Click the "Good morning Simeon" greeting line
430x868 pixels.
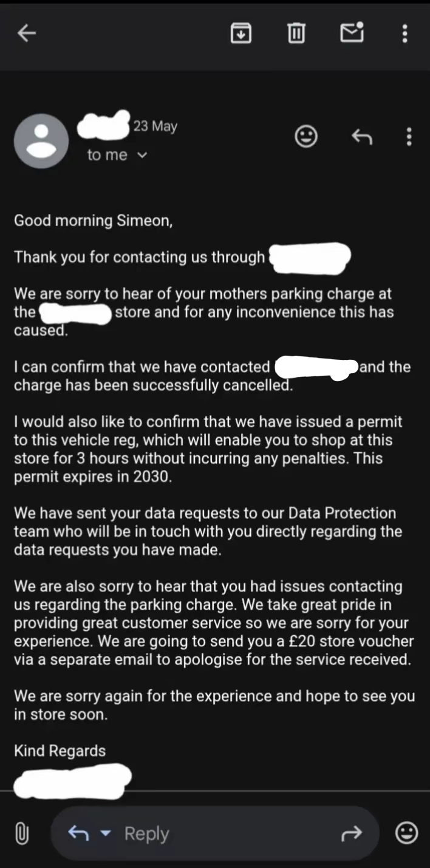pyautogui.click(x=93, y=221)
